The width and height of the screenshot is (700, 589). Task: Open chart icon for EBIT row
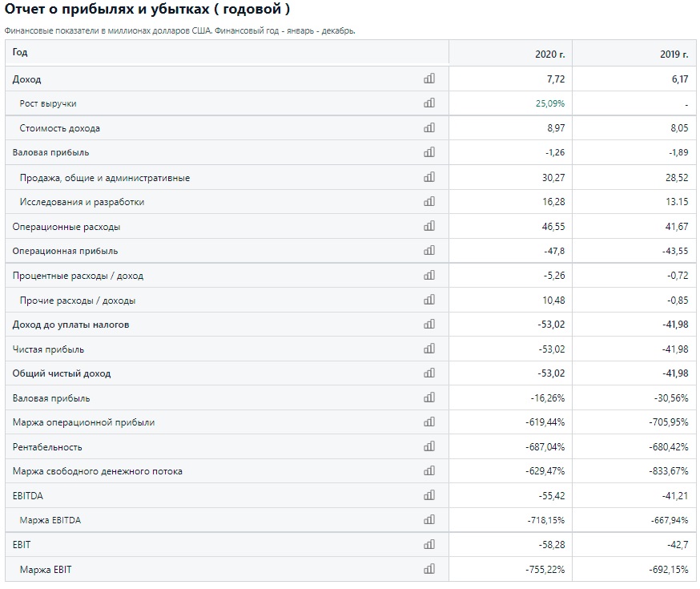click(429, 544)
